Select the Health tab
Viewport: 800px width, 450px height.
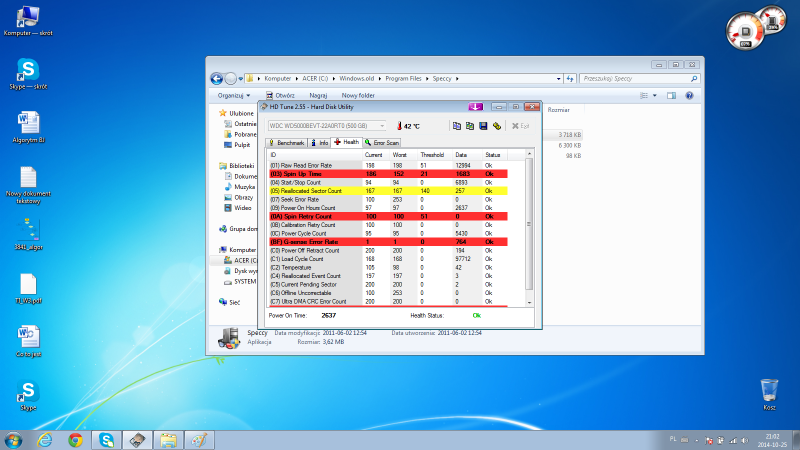[x=347, y=142]
